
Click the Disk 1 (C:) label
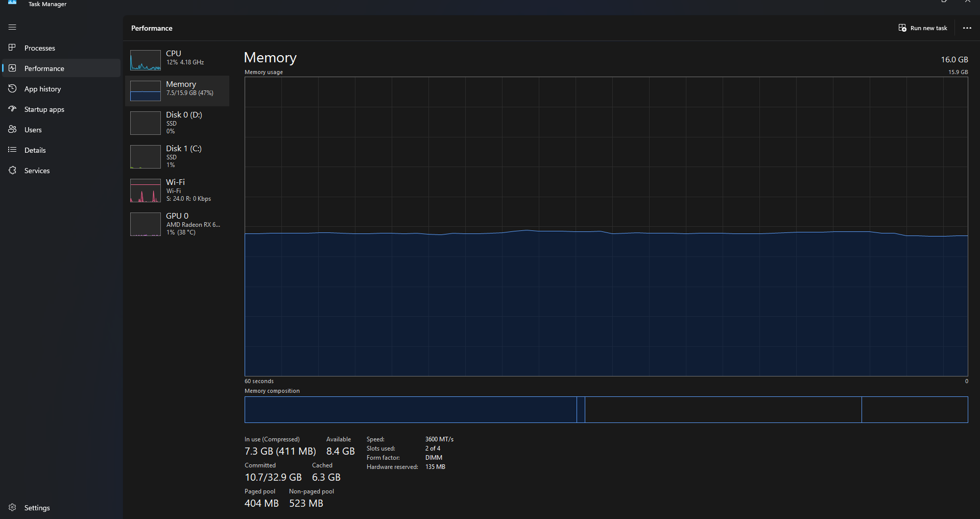pos(184,148)
